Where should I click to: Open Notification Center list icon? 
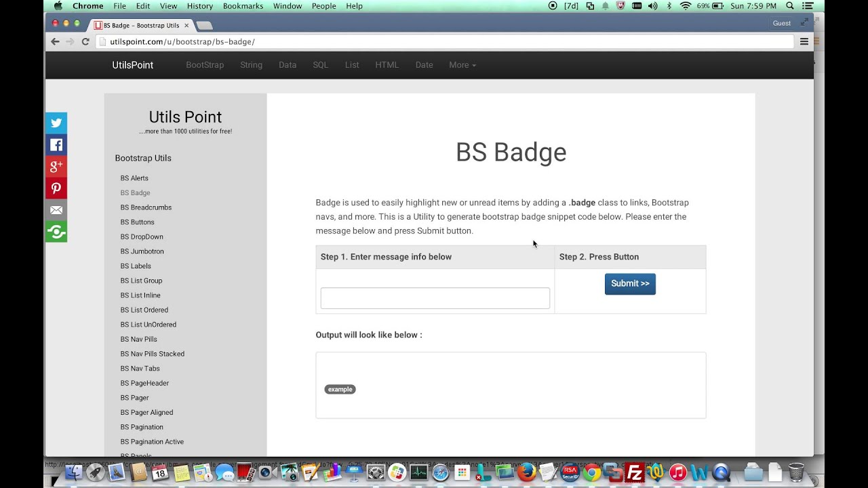click(807, 5)
